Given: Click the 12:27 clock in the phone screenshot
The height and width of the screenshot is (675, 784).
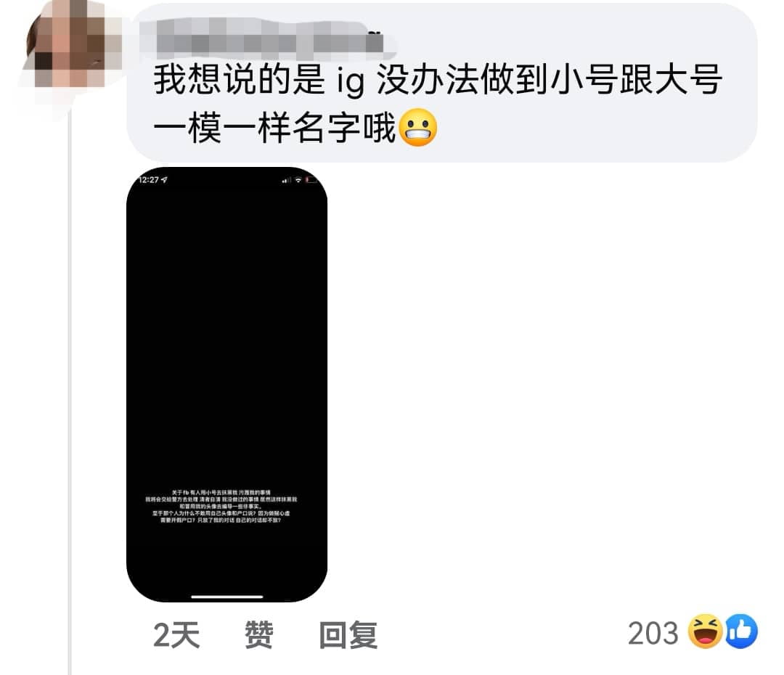Looking at the screenshot, I should click(149, 179).
